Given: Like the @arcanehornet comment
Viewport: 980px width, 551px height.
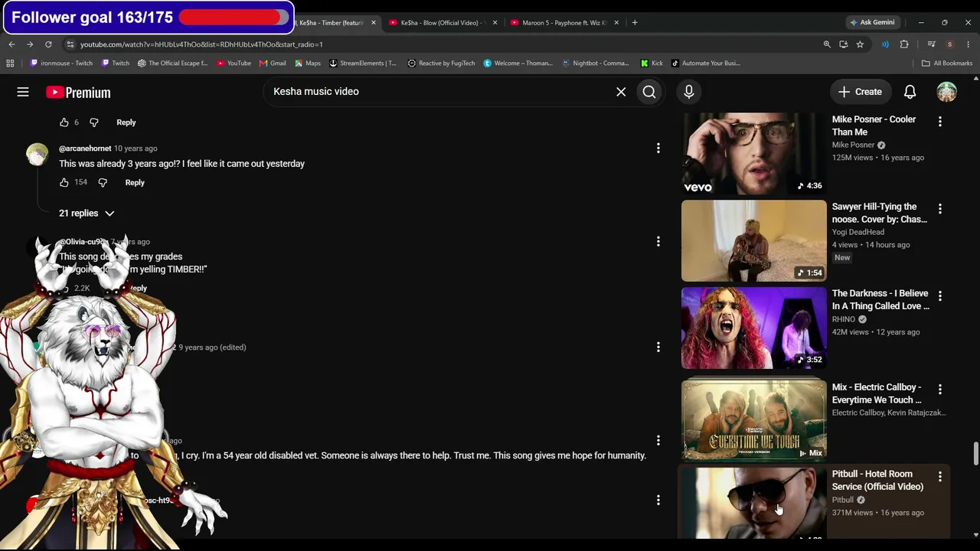Looking at the screenshot, I should (64, 183).
